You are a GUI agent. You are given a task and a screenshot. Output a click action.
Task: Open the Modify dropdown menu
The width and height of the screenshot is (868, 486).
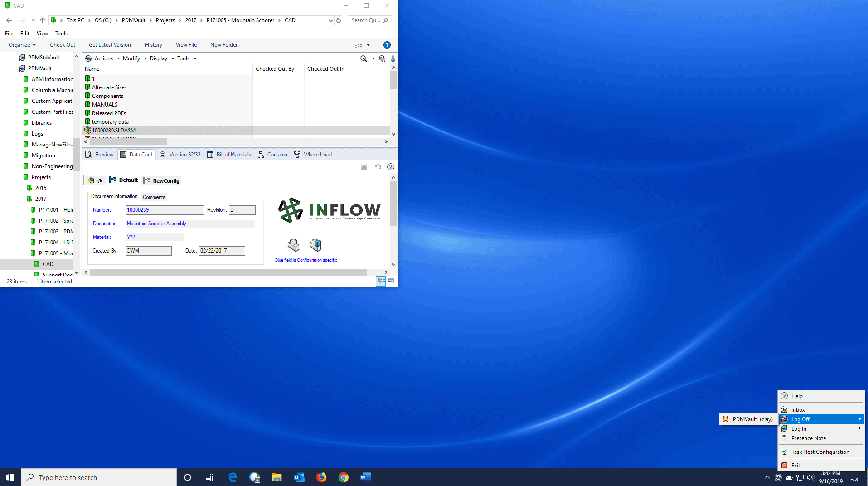[x=135, y=58]
